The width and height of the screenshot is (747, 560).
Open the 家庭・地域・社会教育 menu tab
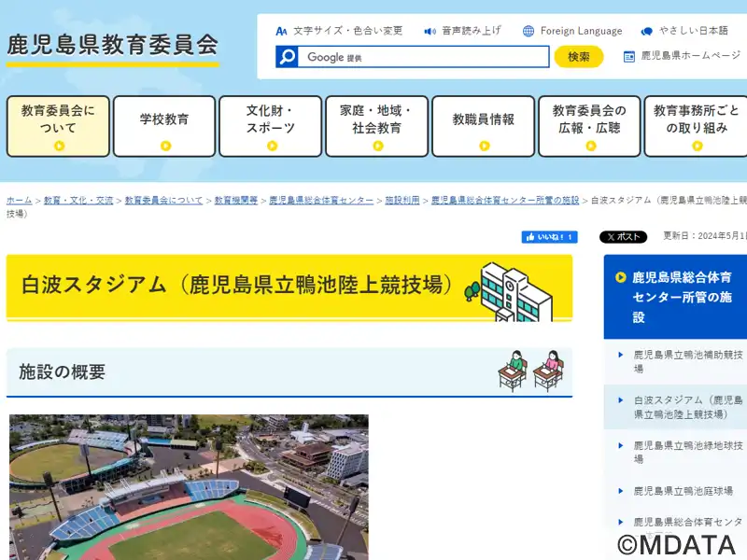coord(377,126)
